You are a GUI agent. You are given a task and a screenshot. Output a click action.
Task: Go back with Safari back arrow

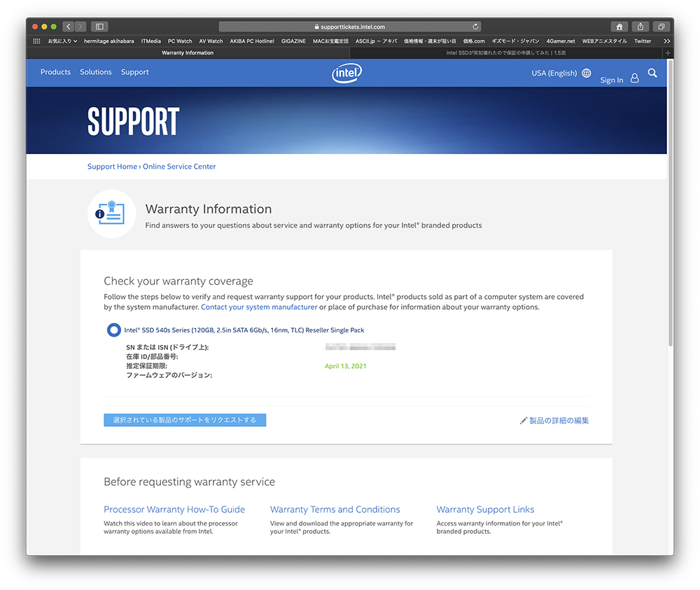pyautogui.click(x=69, y=27)
